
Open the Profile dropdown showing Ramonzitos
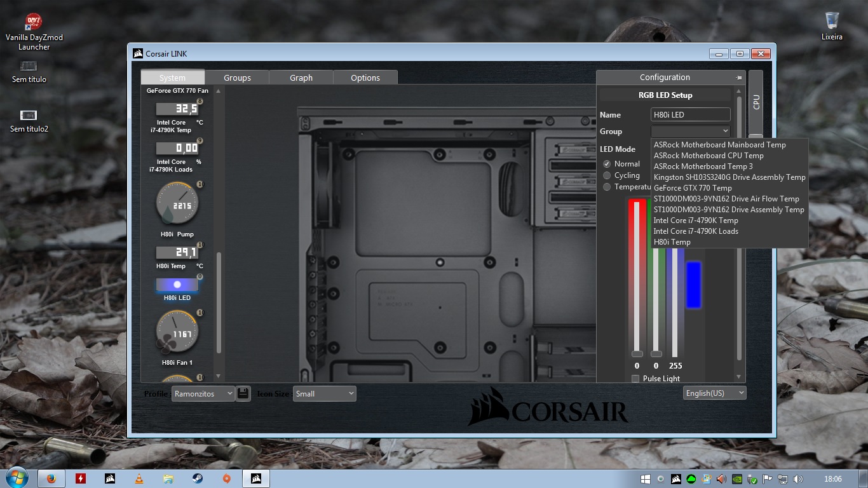(x=203, y=393)
